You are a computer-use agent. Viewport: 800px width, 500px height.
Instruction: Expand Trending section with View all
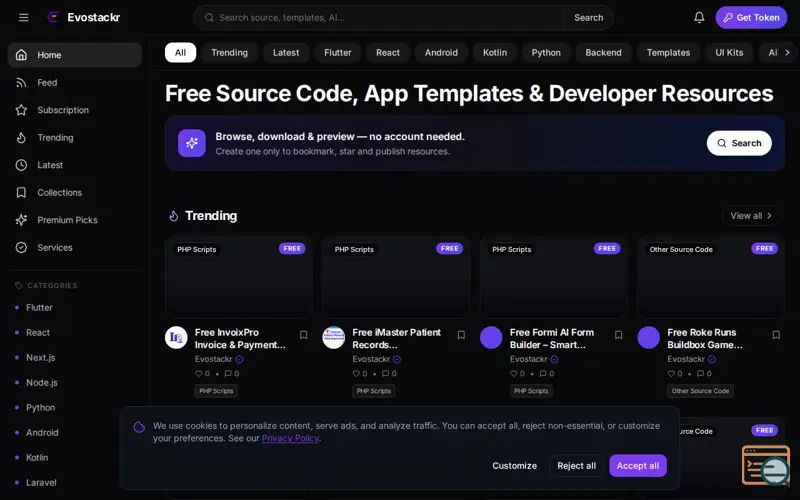[752, 216]
